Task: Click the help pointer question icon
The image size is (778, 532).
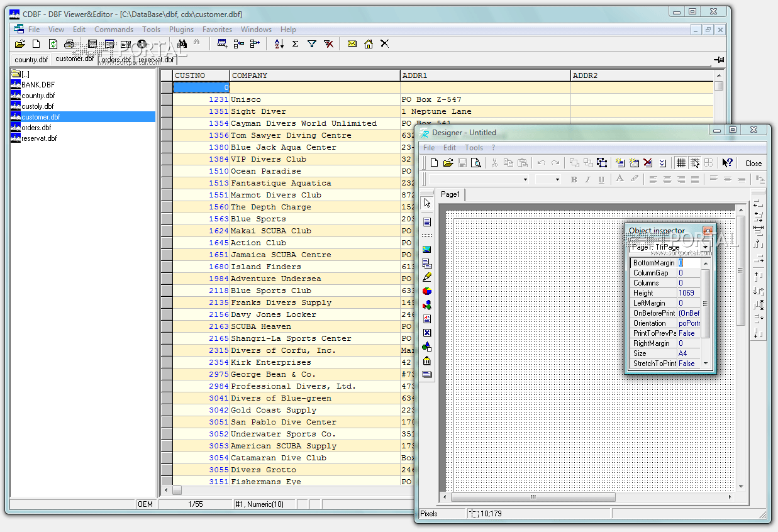Action: coord(727,163)
